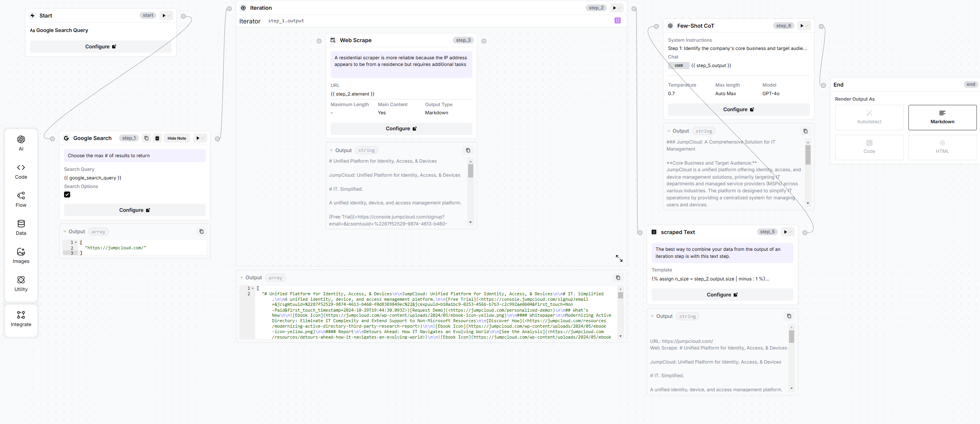Run the Few-Shot CoT step
Viewport: 980px width, 424px height.
click(802, 26)
